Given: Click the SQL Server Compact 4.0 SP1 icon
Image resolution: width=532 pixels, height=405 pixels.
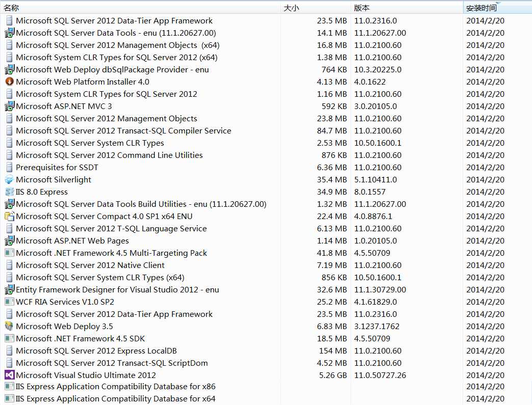Looking at the screenshot, I should (10, 216).
